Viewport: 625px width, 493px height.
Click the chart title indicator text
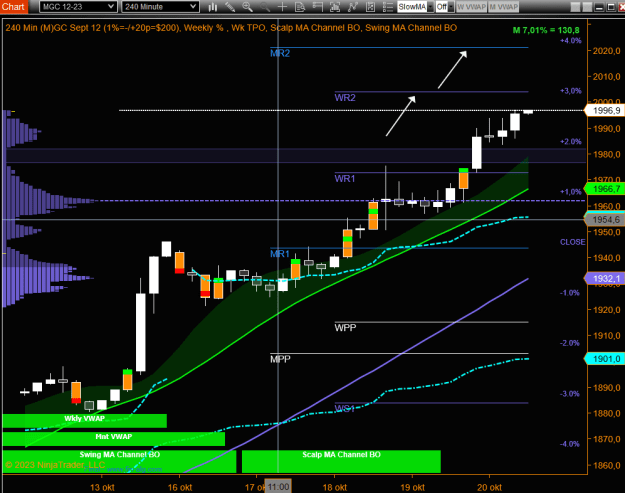pyautogui.click(x=231, y=28)
